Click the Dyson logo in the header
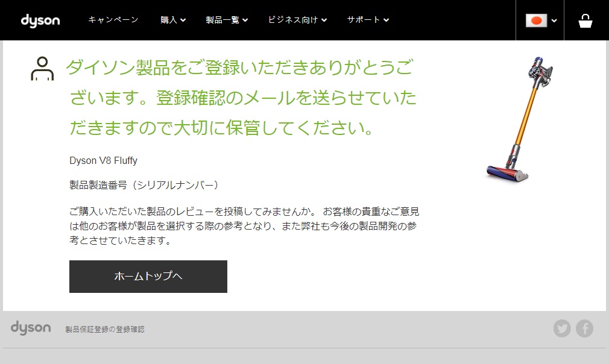 click(40, 20)
